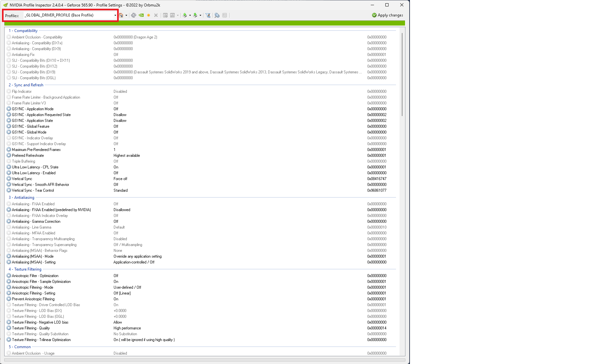Screen dimensions: 605x364
Task: Click the NVIDIA logo toolbar icon
Action: (141, 15)
